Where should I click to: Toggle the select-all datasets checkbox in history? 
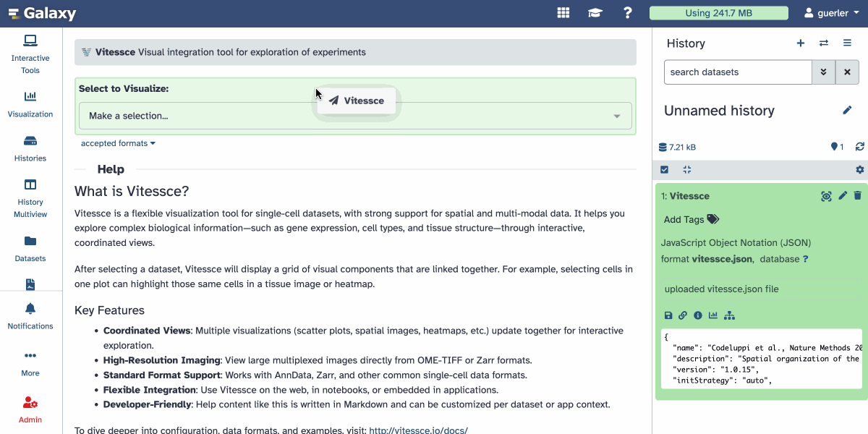tap(665, 170)
